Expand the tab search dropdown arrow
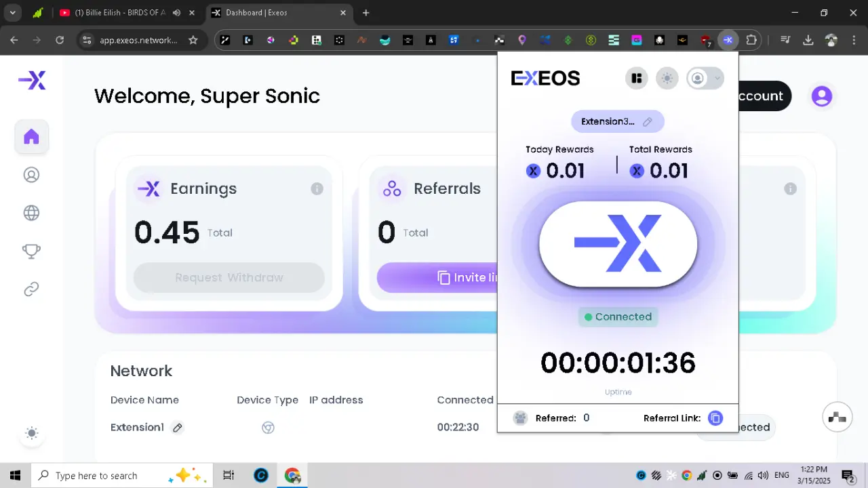The height and width of the screenshot is (488, 868). click(12, 13)
